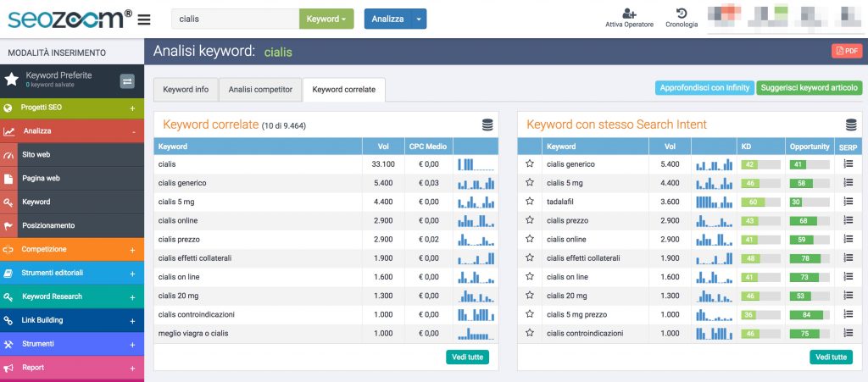Click the Posizionamento flag icon
This screenshot has height=382, width=868.
[x=8, y=225]
